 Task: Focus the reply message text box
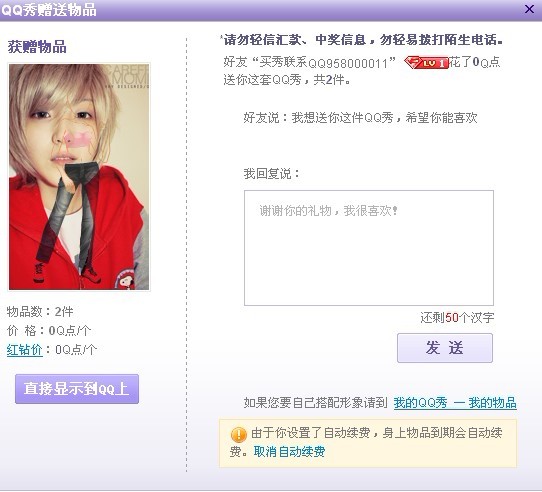[369, 248]
